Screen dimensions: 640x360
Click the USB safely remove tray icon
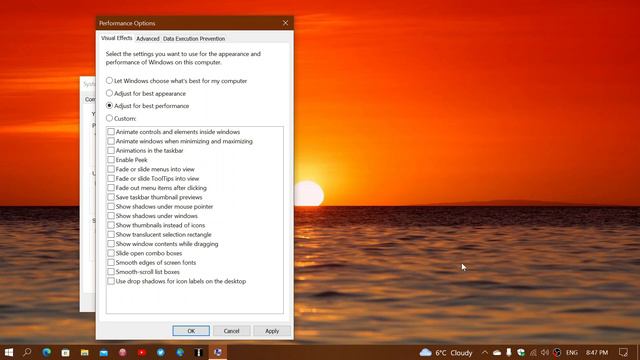click(x=509, y=352)
